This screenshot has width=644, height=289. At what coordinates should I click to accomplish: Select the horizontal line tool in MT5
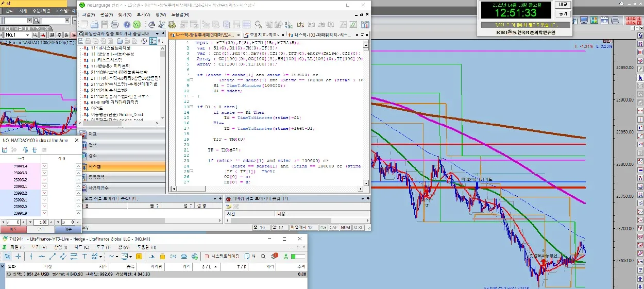pyautogui.click(x=42, y=257)
